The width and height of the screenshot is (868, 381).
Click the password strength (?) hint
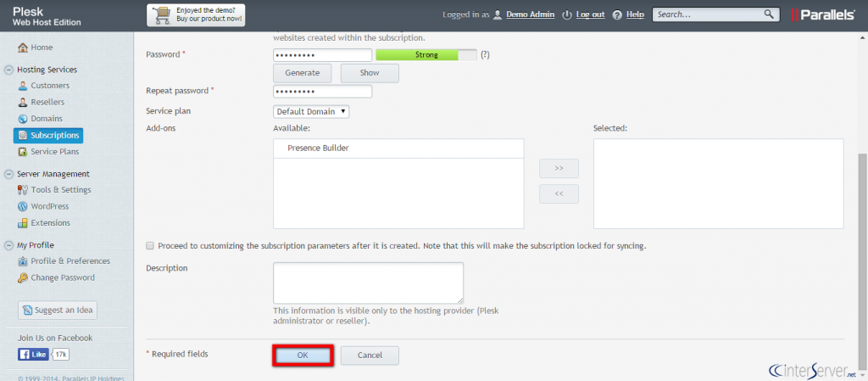(x=485, y=55)
